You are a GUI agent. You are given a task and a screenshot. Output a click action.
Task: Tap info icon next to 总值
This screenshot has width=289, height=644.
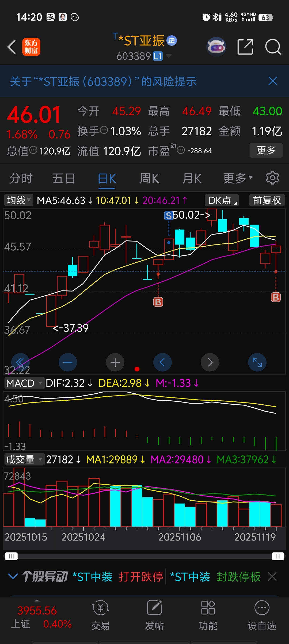click(x=33, y=150)
